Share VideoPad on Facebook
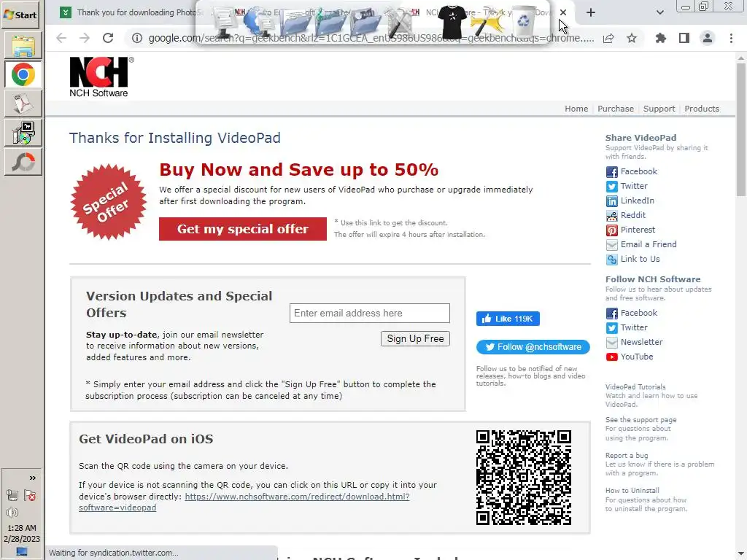747x560 pixels. (632, 171)
